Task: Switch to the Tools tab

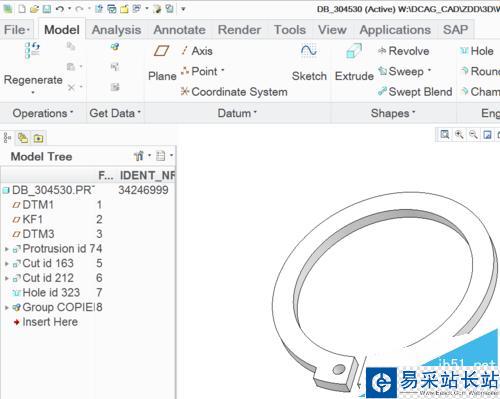Action: [x=290, y=30]
